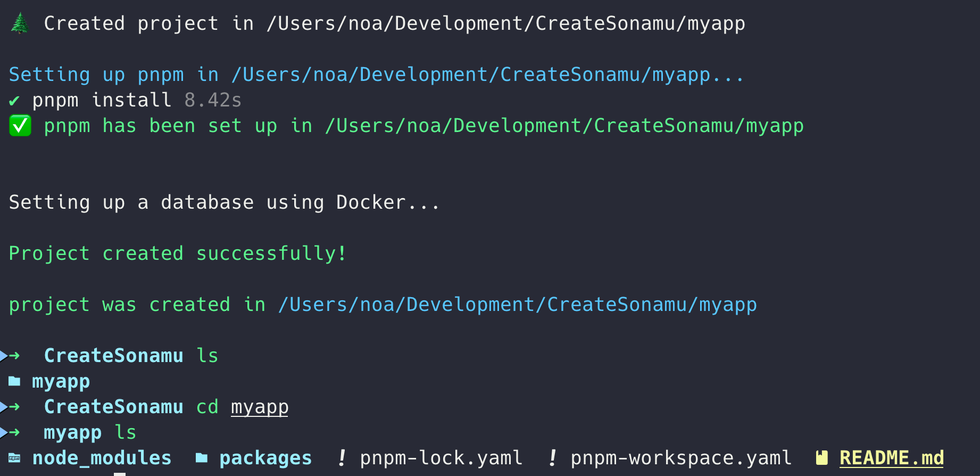
Task: Click the packages directory name
Action: tap(266, 458)
